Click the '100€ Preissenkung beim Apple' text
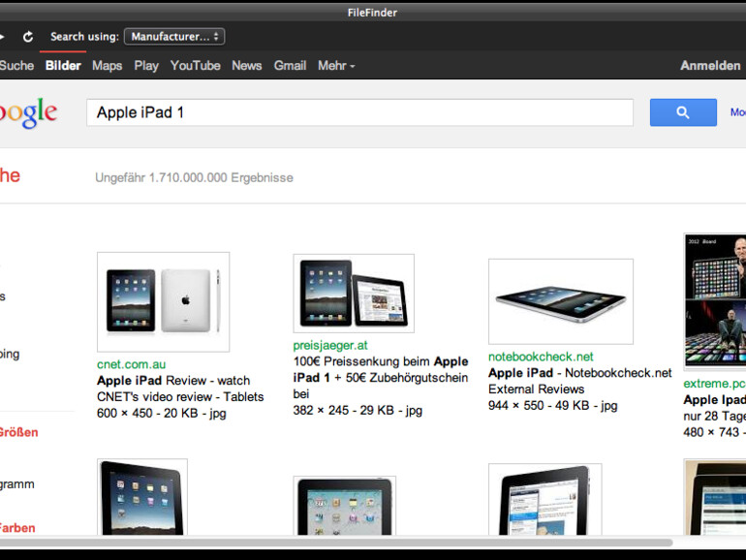The width and height of the screenshot is (746, 560). tap(381, 361)
